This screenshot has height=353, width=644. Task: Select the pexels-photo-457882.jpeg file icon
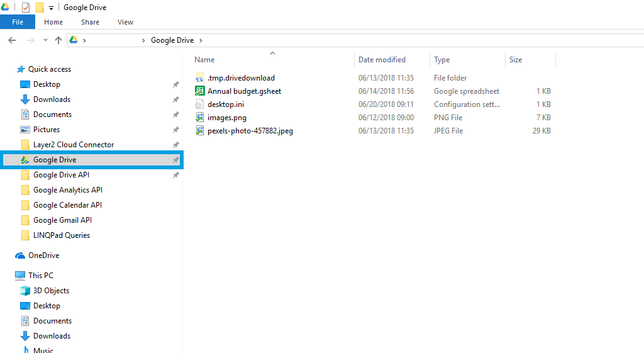[199, 131]
